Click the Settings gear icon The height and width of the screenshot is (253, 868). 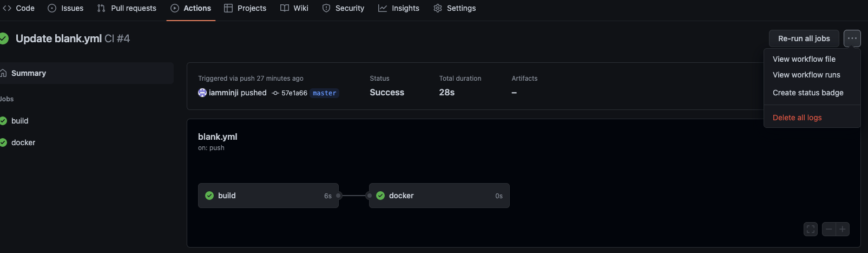click(438, 8)
